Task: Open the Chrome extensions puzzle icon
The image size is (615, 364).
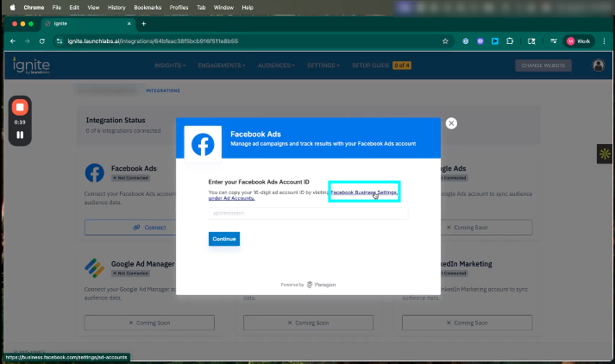Action: point(510,41)
